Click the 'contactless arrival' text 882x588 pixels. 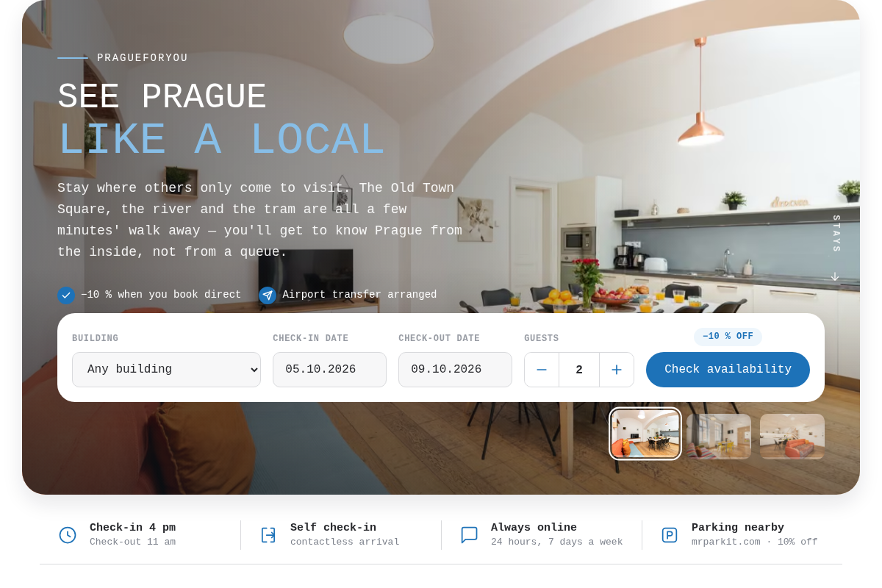coord(345,542)
